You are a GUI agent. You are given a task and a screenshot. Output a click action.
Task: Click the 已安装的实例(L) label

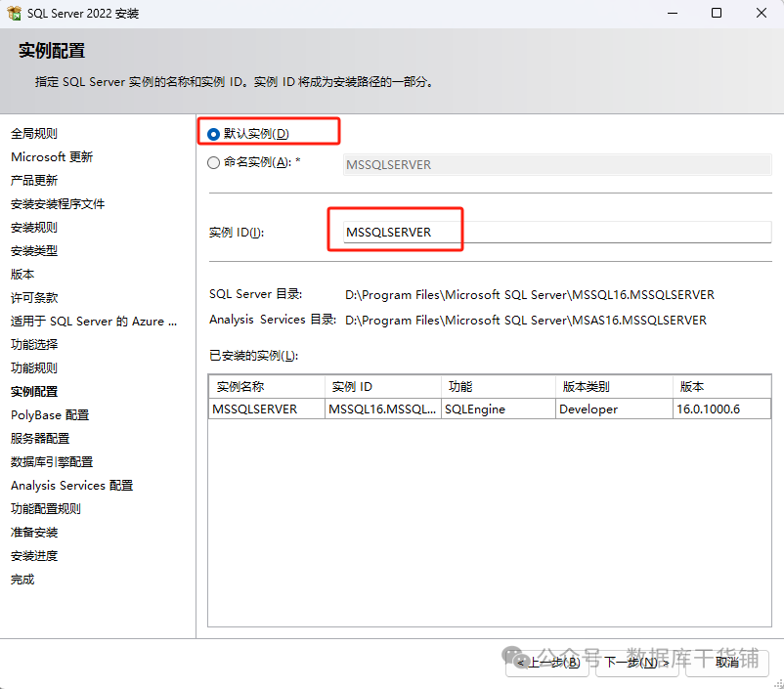pos(253,356)
